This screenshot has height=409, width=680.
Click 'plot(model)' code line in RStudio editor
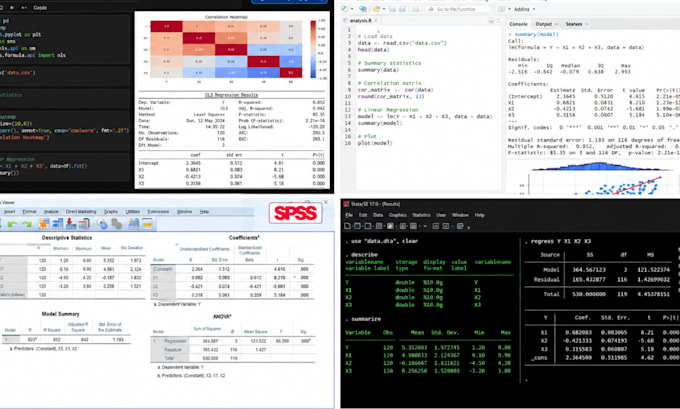[375, 143]
